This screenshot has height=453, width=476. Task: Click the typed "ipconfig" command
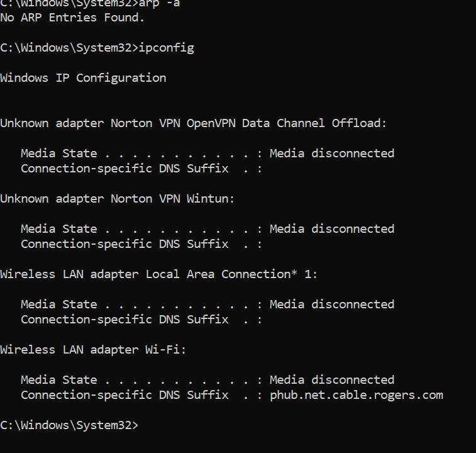click(x=167, y=48)
